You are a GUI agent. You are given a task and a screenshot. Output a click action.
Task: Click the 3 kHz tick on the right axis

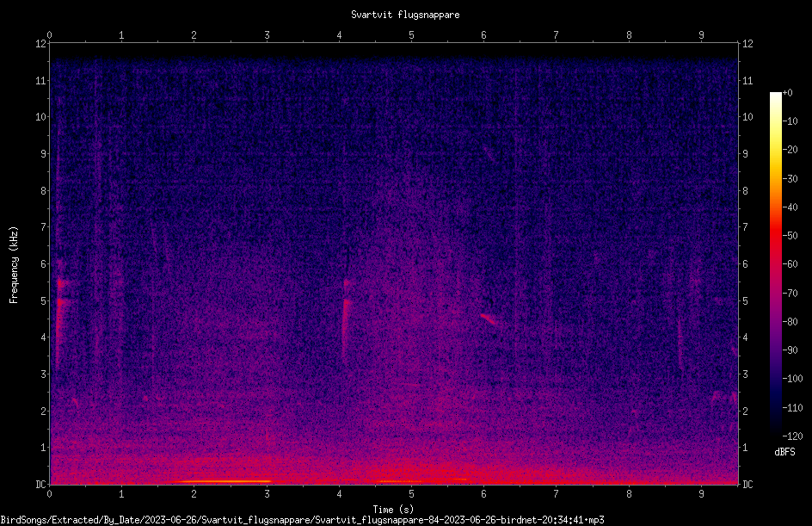pyautogui.click(x=746, y=374)
